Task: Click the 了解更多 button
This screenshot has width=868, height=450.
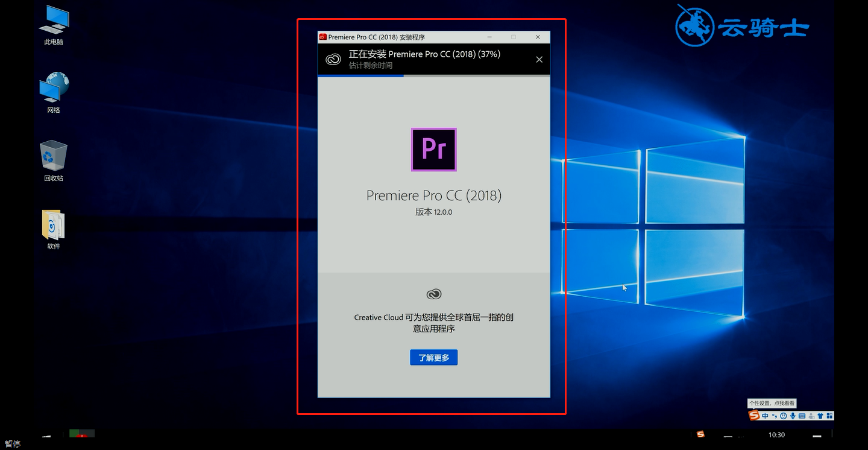Action: (x=434, y=358)
